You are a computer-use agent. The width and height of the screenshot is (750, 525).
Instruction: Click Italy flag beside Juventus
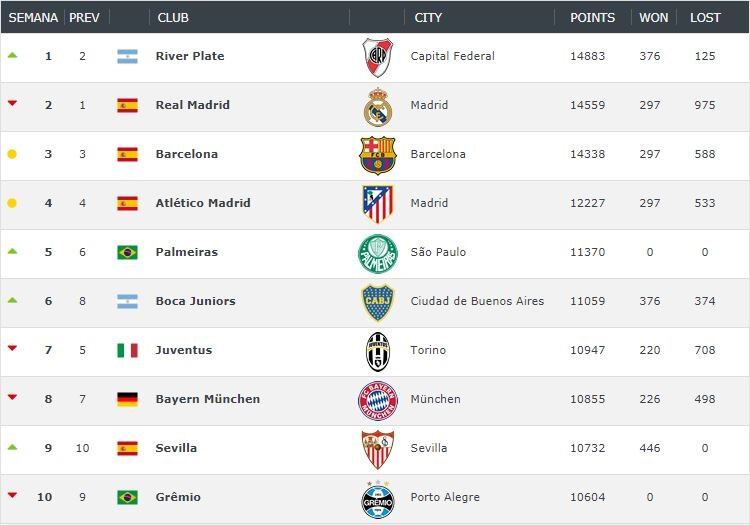(127, 350)
